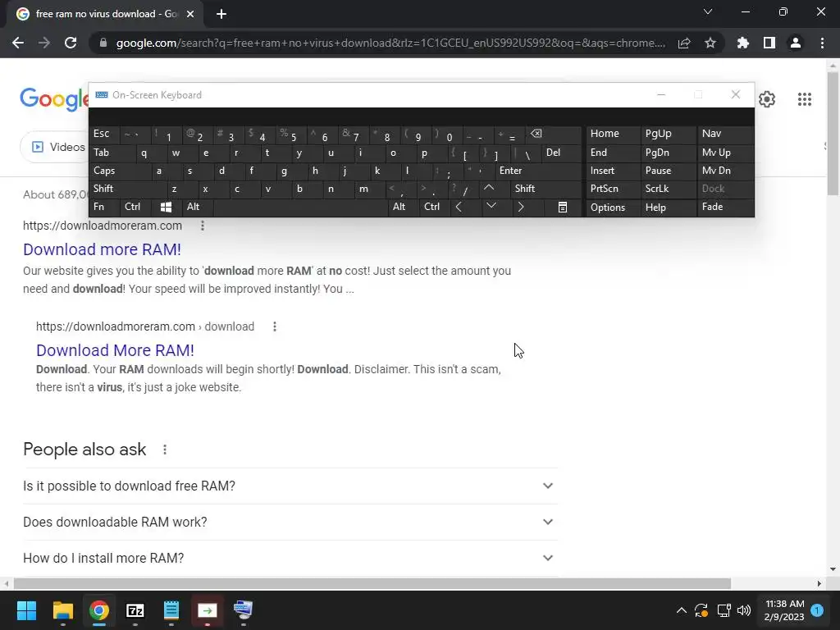Tap the spacebar on On-Screen Keyboard
The height and width of the screenshot is (630, 840).
[301, 207]
